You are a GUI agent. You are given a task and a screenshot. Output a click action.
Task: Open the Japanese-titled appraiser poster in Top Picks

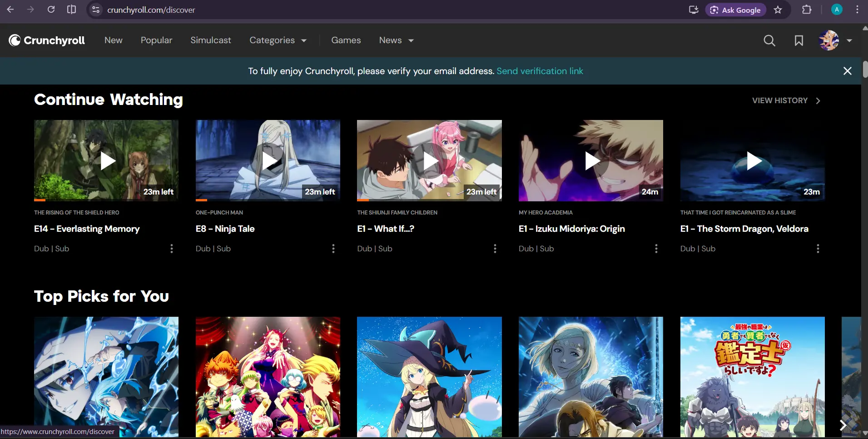[x=753, y=377]
